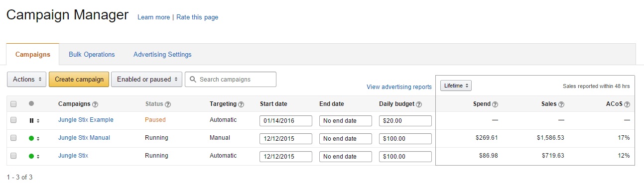Click magnifier icon in search campaigns box
Image resolution: width=644 pixels, height=184 pixels.
tap(193, 80)
